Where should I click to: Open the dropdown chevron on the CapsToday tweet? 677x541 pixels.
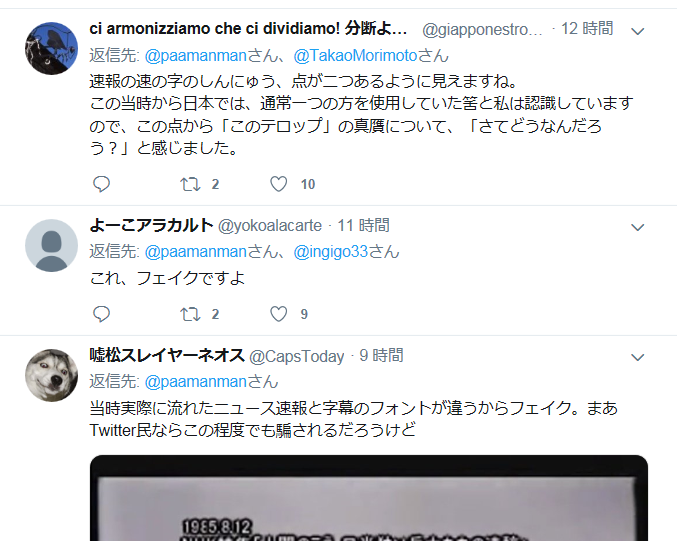(x=637, y=357)
